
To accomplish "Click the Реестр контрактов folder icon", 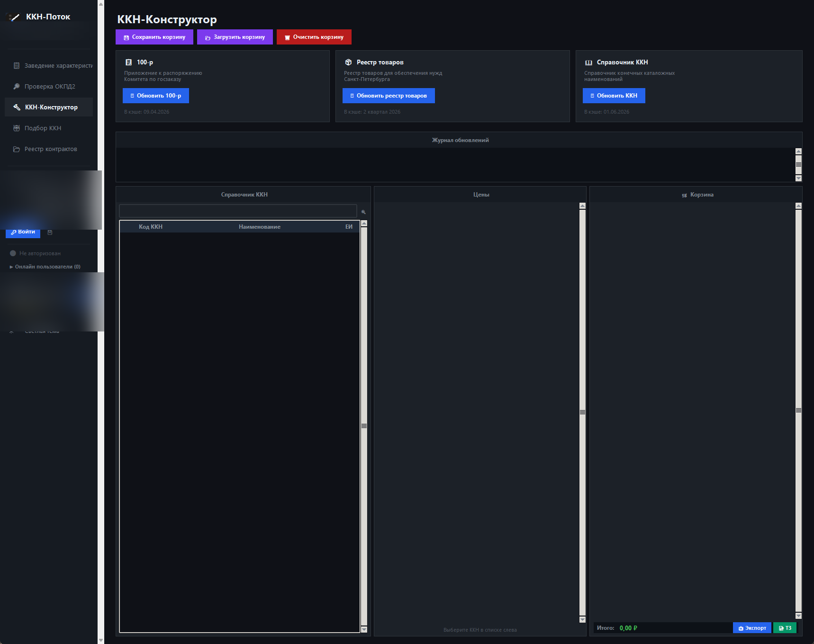I will (x=17, y=149).
